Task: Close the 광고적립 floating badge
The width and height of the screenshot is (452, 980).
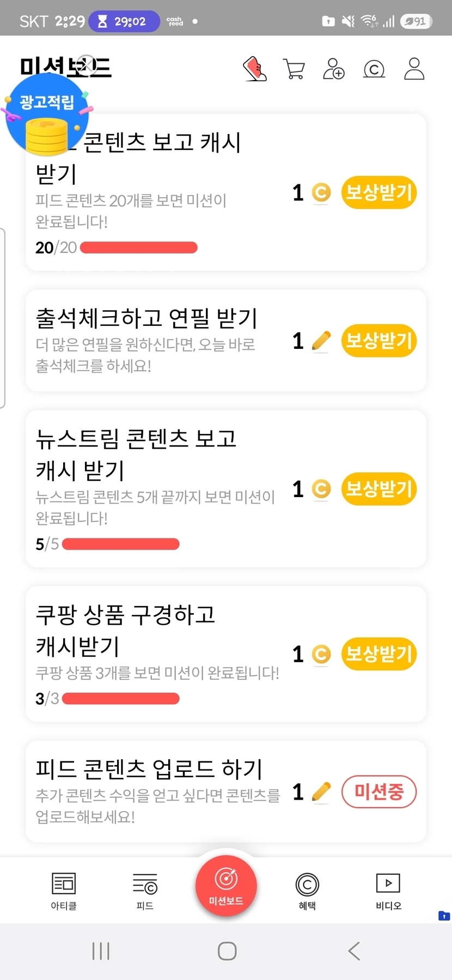Action: pyautogui.click(x=85, y=64)
